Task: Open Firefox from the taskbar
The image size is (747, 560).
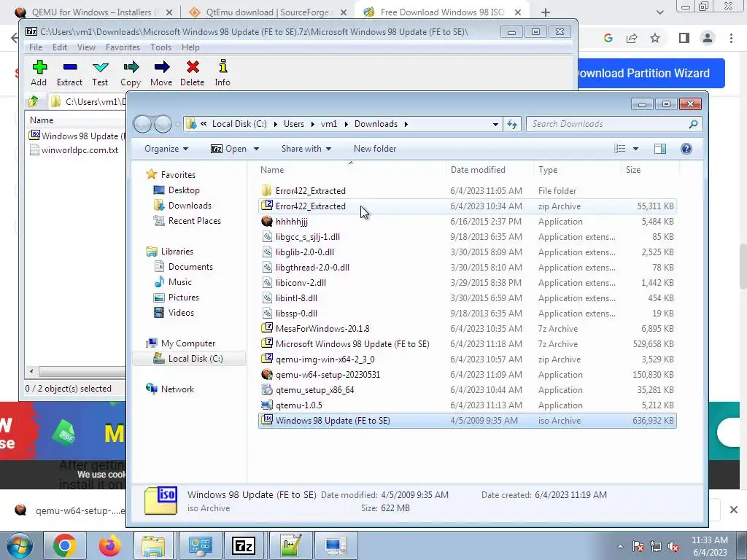Action: click(x=109, y=545)
